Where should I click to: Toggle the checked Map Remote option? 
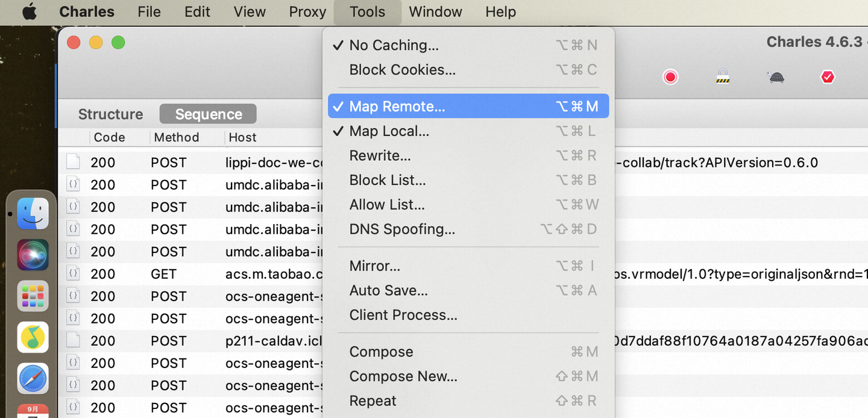[397, 107]
